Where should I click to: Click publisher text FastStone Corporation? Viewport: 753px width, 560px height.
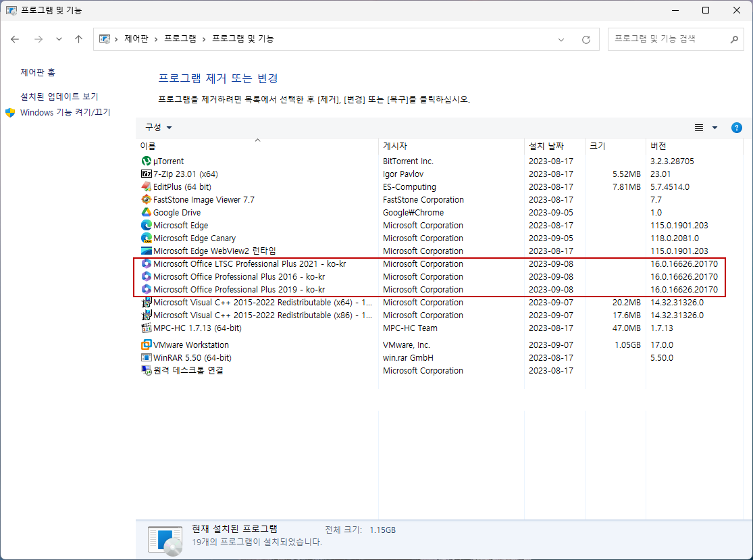coord(423,199)
